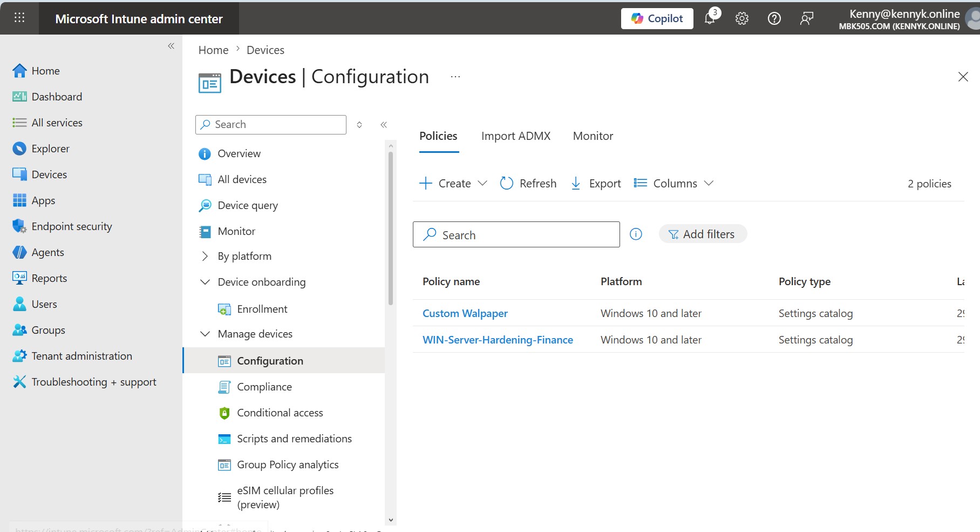Switch to the Import ADMX tab
Screen dimensions: 980x532
click(515, 136)
